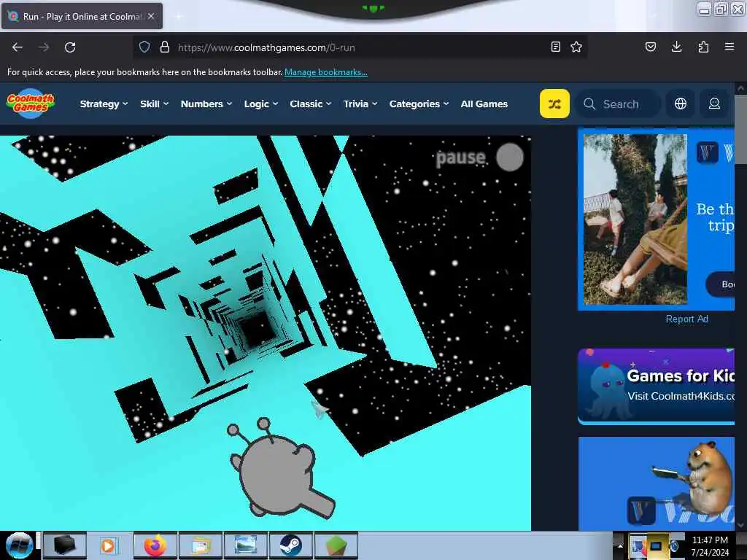This screenshot has height=560, width=747.
Task: Expand the Classic dropdown menu
Action: pos(311,104)
